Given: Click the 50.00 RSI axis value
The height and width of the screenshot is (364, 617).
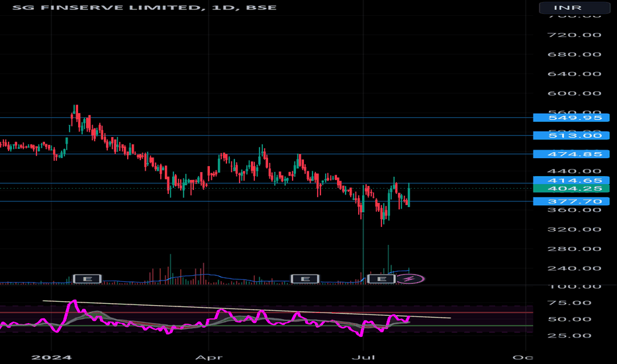Looking at the screenshot, I should pos(569,319).
